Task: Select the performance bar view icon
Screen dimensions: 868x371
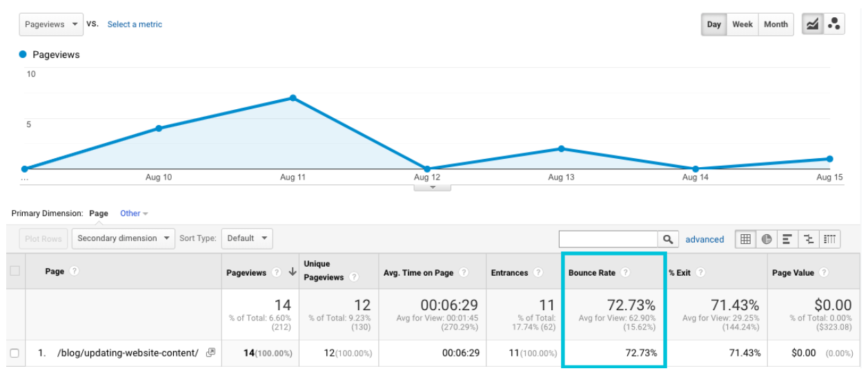Action: pos(787,239)
